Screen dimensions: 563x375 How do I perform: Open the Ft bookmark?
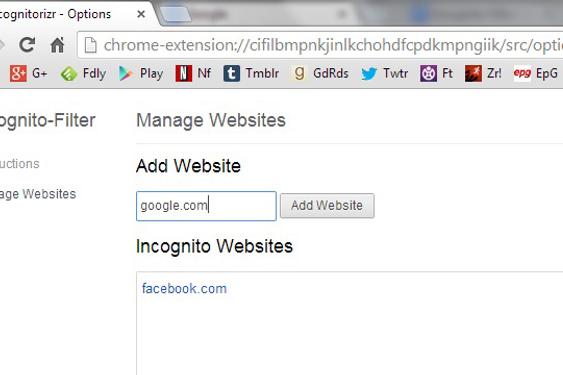(x=436, y=74)
